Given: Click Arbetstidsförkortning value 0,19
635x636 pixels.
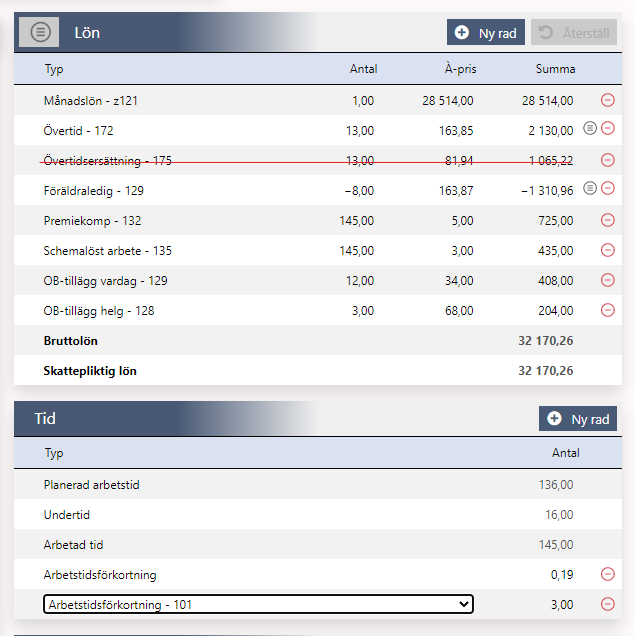Looking at the screenshot, I should coord(562,574).
